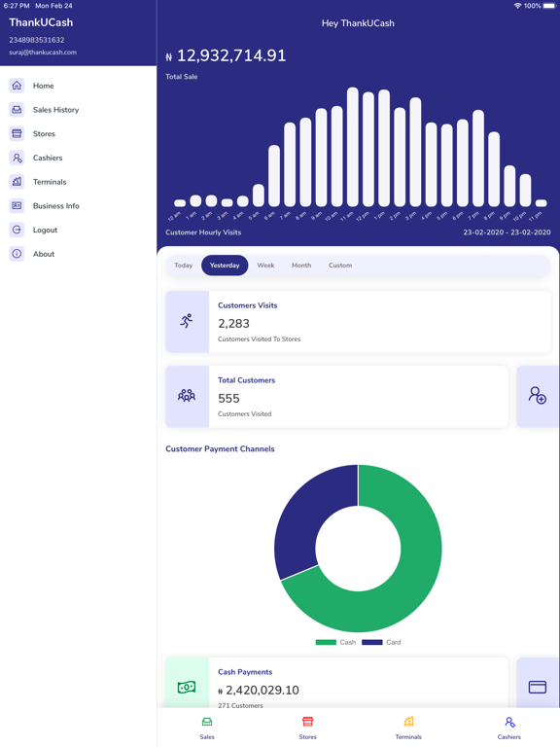
Task: Click the date range 23-02-2020 text
Action: coord(507,232)
